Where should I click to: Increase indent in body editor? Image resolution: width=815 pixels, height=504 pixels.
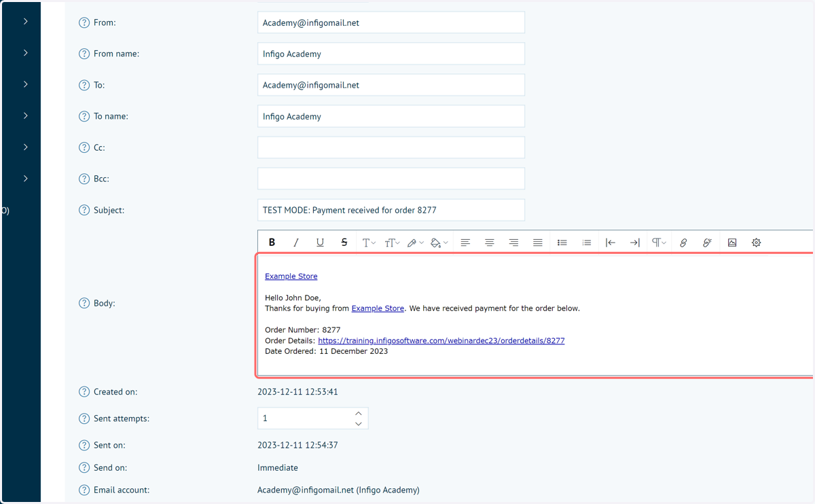point(635,242)
